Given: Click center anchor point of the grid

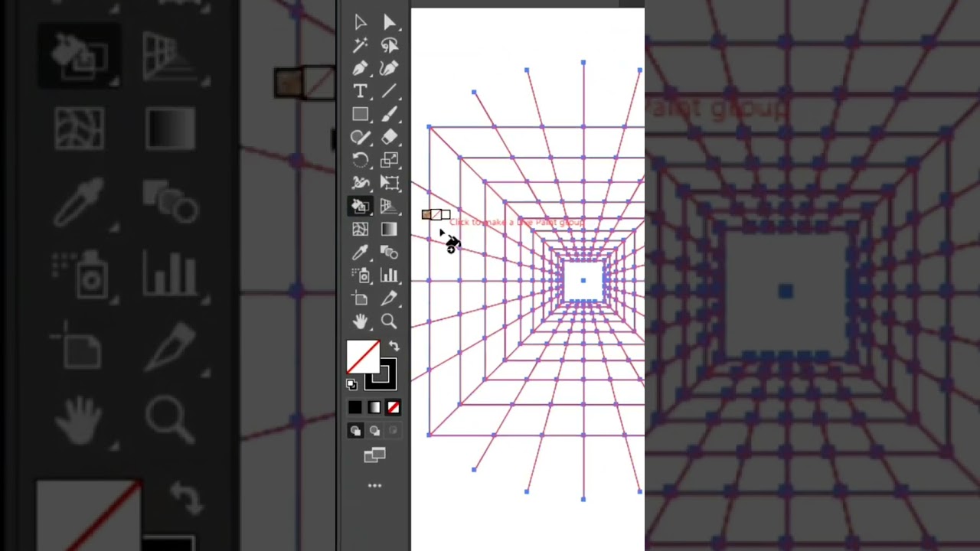Looking at the screenshot, I should [583, 281].
